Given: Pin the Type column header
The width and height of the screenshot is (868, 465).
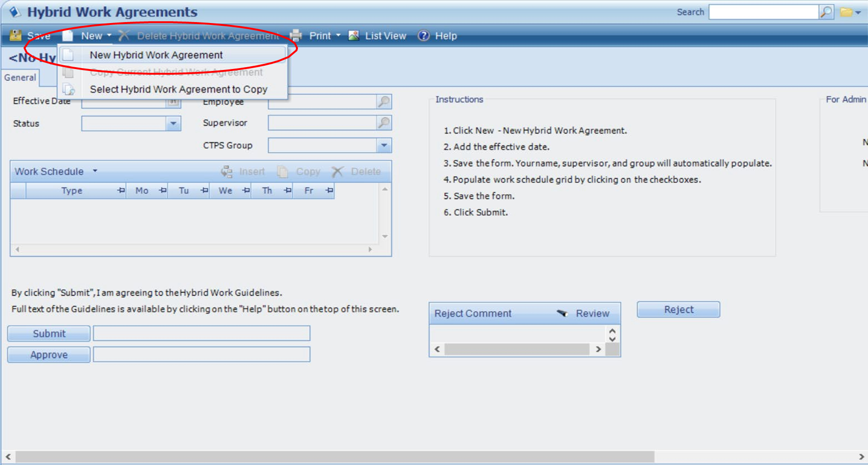Looking at the screenshot, I should tap(121, 190).
